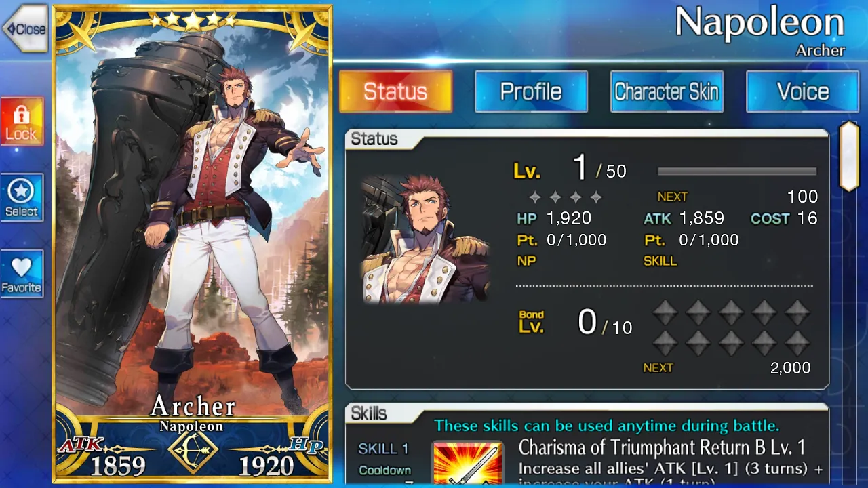
Task: Click the large Napoleon card artwork
Action: click(x=193, y=224)
